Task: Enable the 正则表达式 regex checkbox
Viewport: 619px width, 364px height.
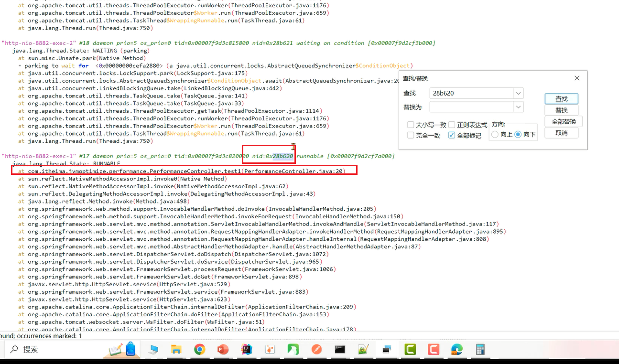Action: tap(452, 125)
